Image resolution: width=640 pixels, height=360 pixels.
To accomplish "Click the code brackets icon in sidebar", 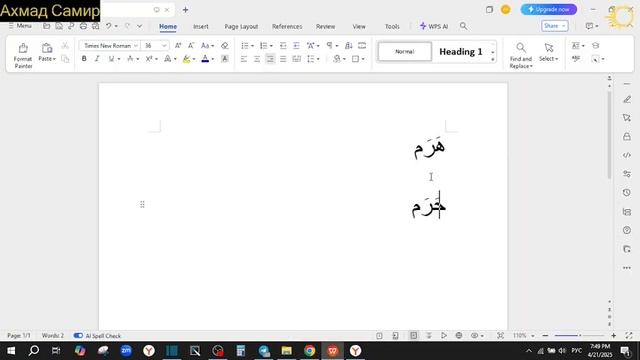I will click(x=627, y=155).
